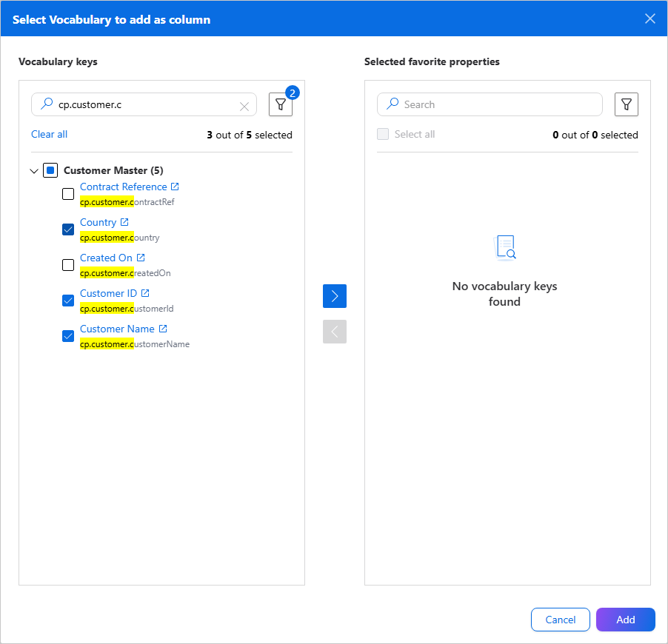This screenshot has height=644, width=668.
Task: Open the Customer ID external link icon
Action: 145,293
